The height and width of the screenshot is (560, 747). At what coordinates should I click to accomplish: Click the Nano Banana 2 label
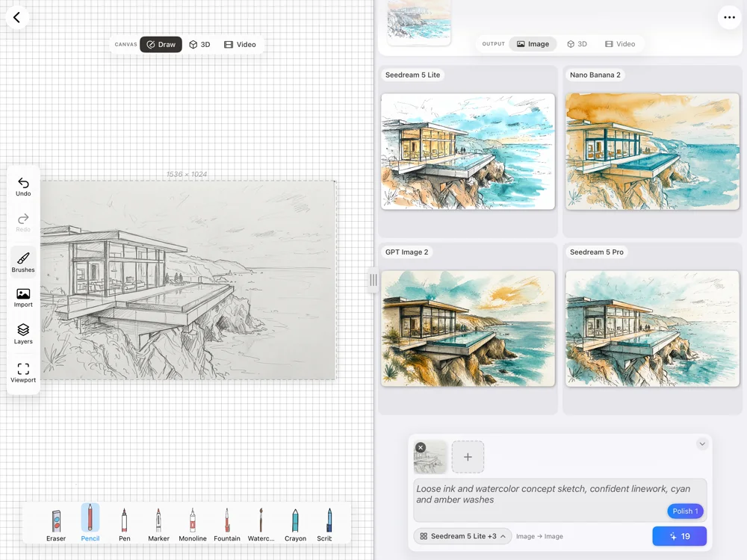pyautogui.click(x=595, y=75)
